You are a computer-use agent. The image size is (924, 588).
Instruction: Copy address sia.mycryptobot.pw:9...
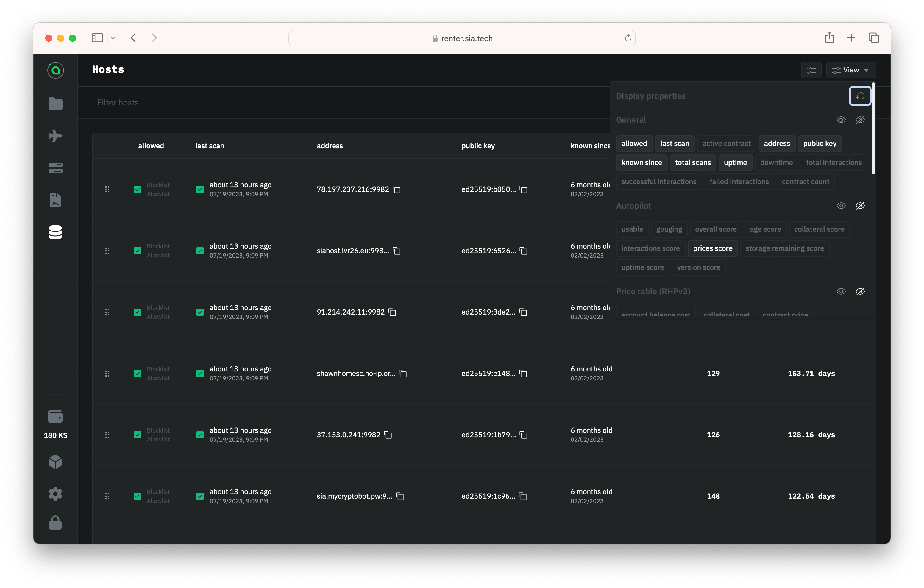400,496
